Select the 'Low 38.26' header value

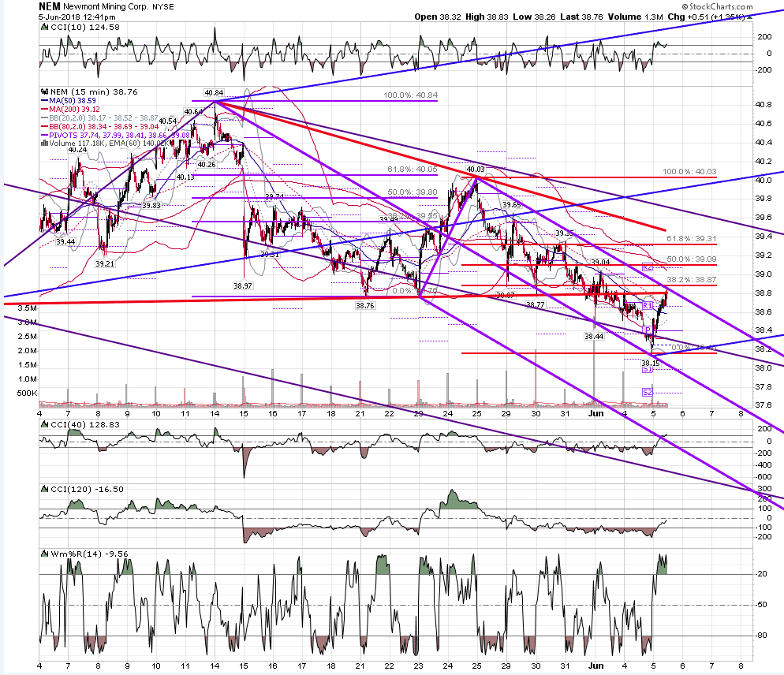click(534, 17)
